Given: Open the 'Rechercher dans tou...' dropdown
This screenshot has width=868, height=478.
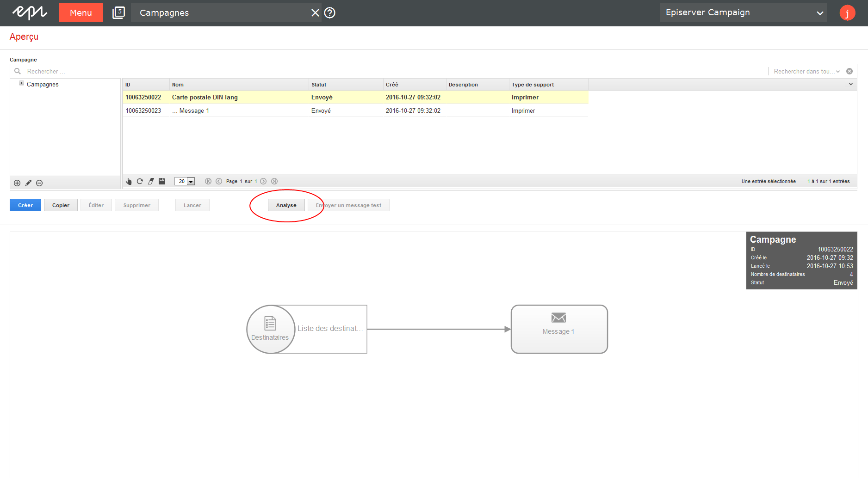Looking at the screenshot, I should pos(806,71).
